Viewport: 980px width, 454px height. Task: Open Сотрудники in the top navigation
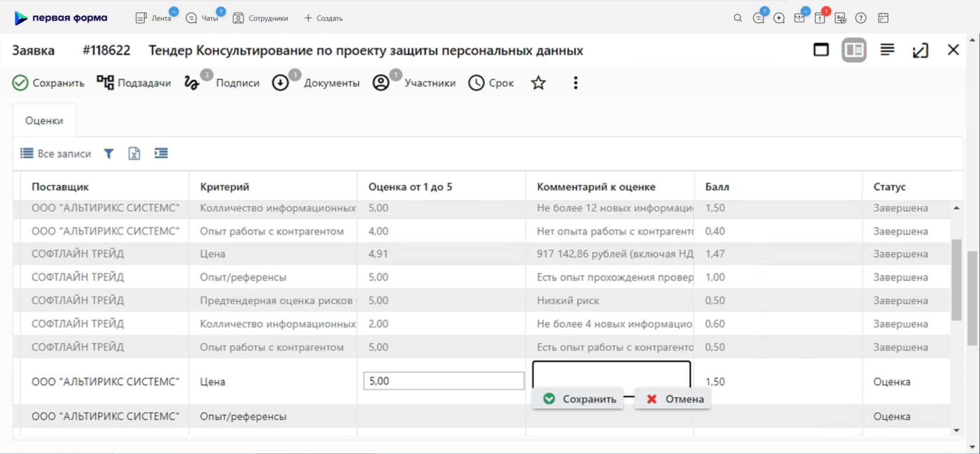[260, 18]
